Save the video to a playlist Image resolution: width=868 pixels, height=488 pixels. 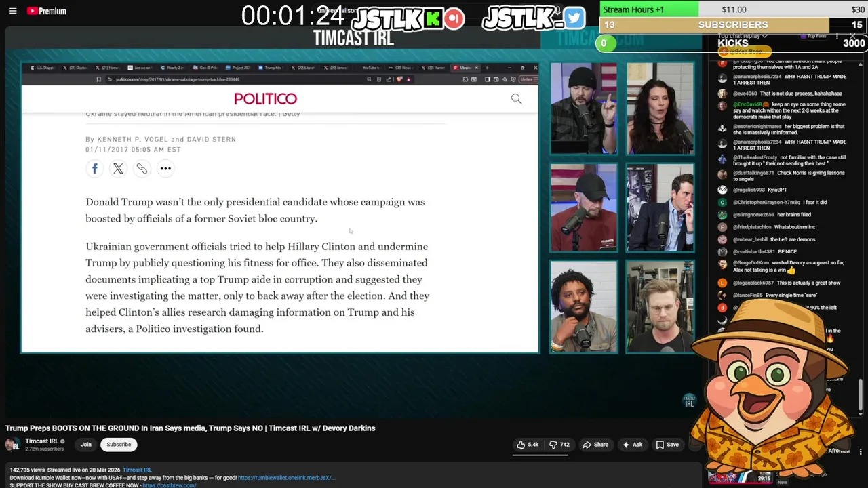tap(667, 445)
